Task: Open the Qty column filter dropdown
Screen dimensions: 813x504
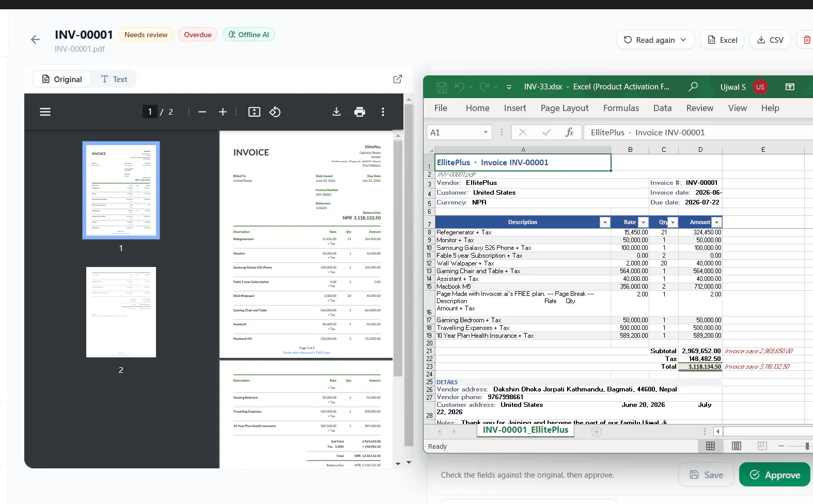Action: tap(673, 223)
